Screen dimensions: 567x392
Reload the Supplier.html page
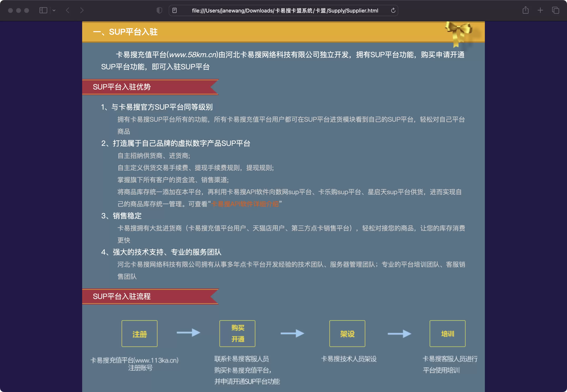tap(393, 10)
